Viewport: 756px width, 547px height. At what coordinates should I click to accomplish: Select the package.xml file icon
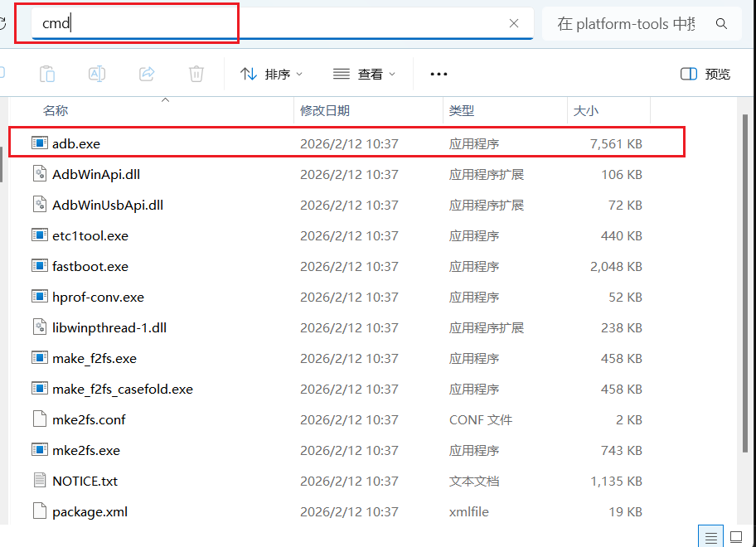(x=40, y=511)
